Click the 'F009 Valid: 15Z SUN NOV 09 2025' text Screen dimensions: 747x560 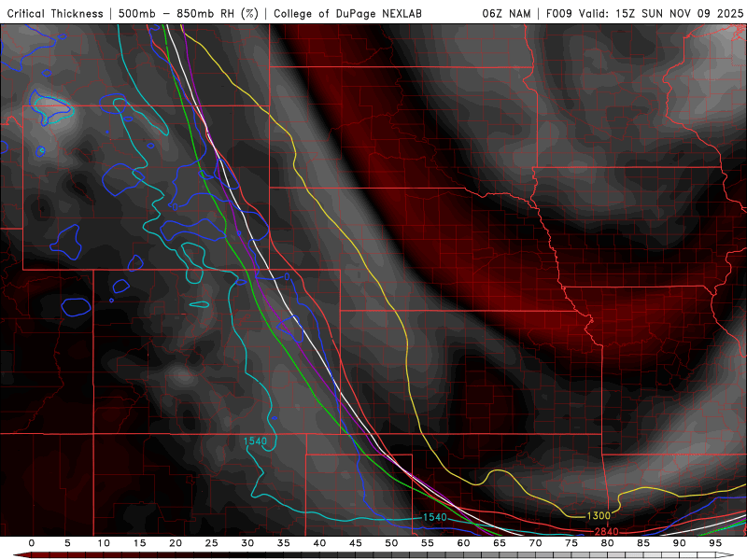click(x=644, y=14)
